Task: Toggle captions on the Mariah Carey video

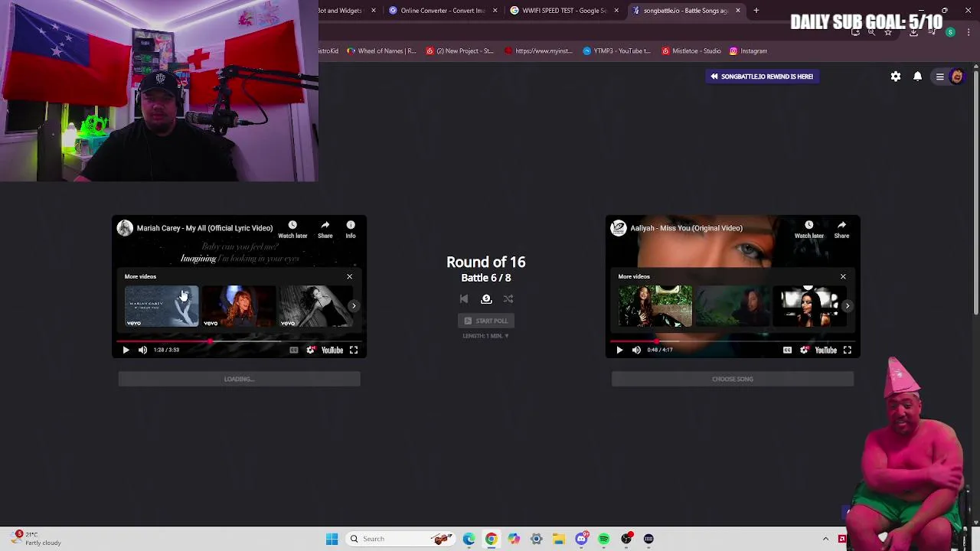Action: click(294, 350)
